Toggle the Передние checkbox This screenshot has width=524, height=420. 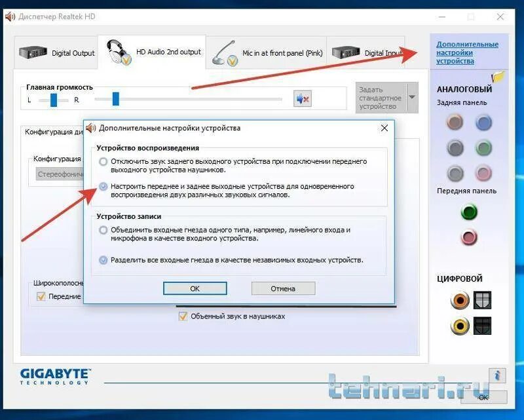pyautogui.click(x=41, y=296)
